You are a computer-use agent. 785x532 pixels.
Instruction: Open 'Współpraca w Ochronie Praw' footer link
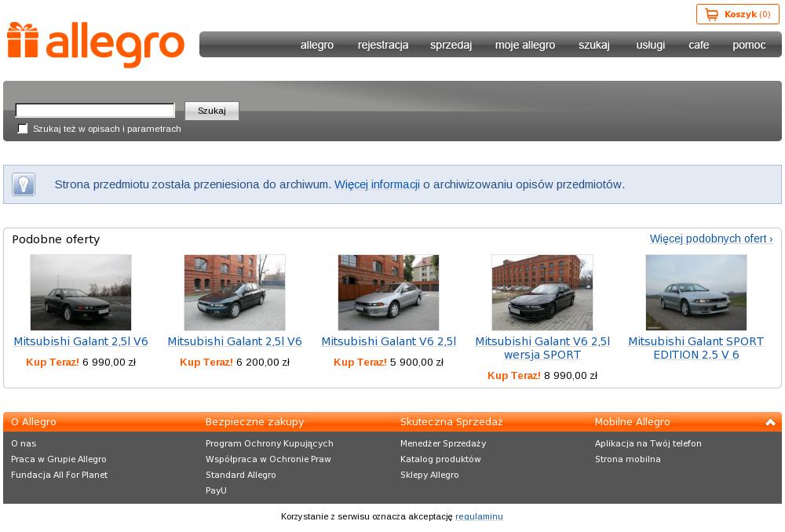[268, 459]
